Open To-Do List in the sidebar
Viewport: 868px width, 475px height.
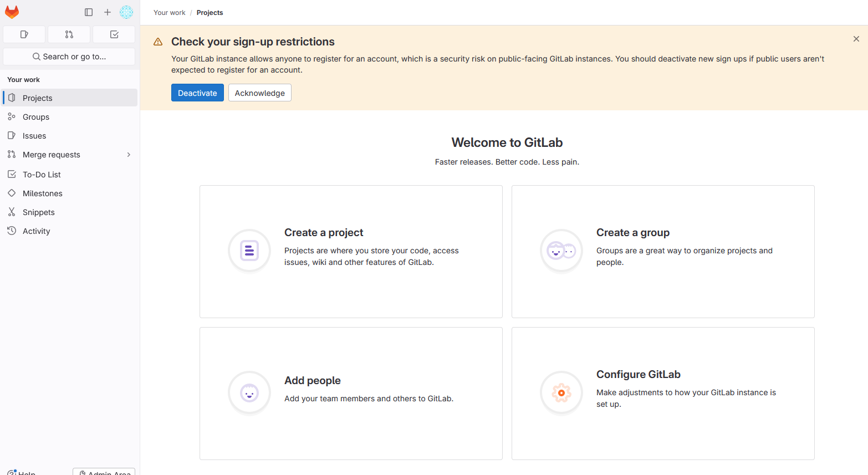pyautogui.click(x=70, y=175)
